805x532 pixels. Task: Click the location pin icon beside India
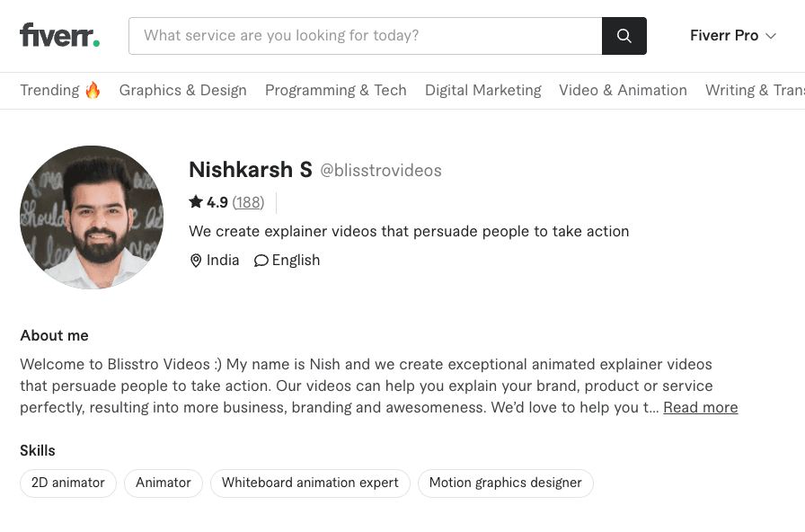[196, 260]
